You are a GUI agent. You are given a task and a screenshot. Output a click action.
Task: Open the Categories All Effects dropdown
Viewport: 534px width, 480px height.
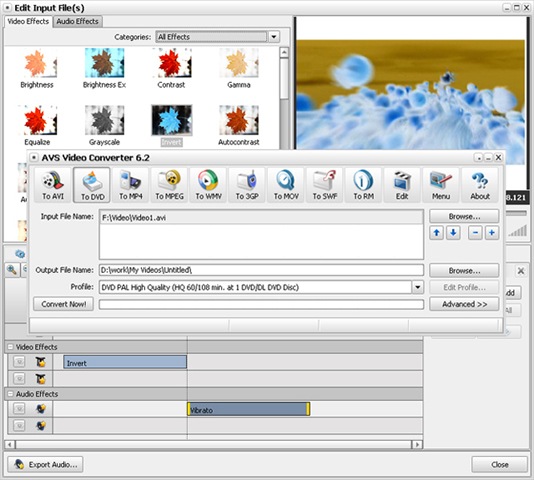[274, 36]
